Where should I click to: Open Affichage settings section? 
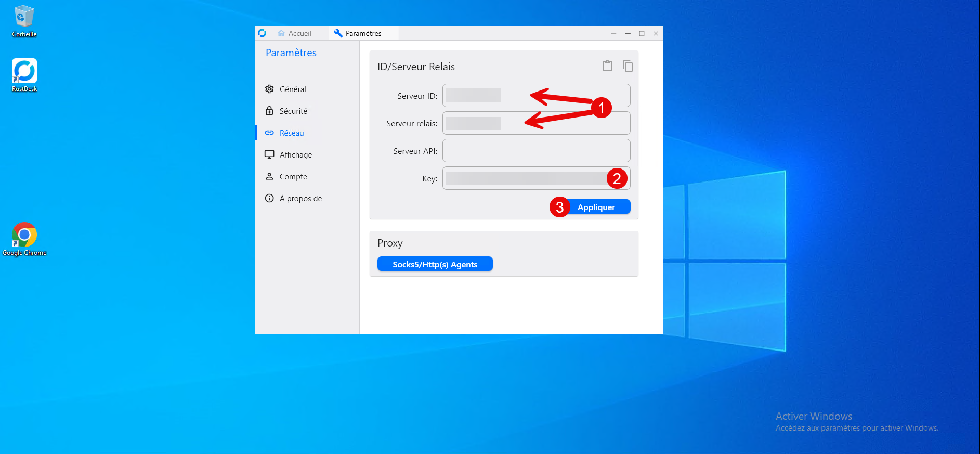[295, 155]
